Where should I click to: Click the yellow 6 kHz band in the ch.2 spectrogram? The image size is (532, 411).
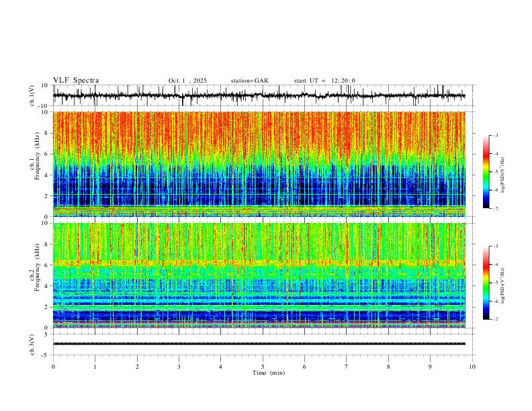click(259, 263)
